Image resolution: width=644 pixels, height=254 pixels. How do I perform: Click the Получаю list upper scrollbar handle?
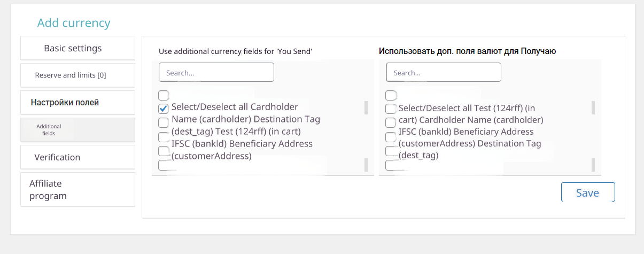pos(593,107)
